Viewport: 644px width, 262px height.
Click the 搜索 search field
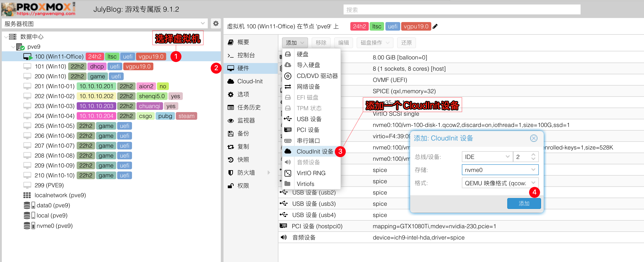click(x=461, y=10)
